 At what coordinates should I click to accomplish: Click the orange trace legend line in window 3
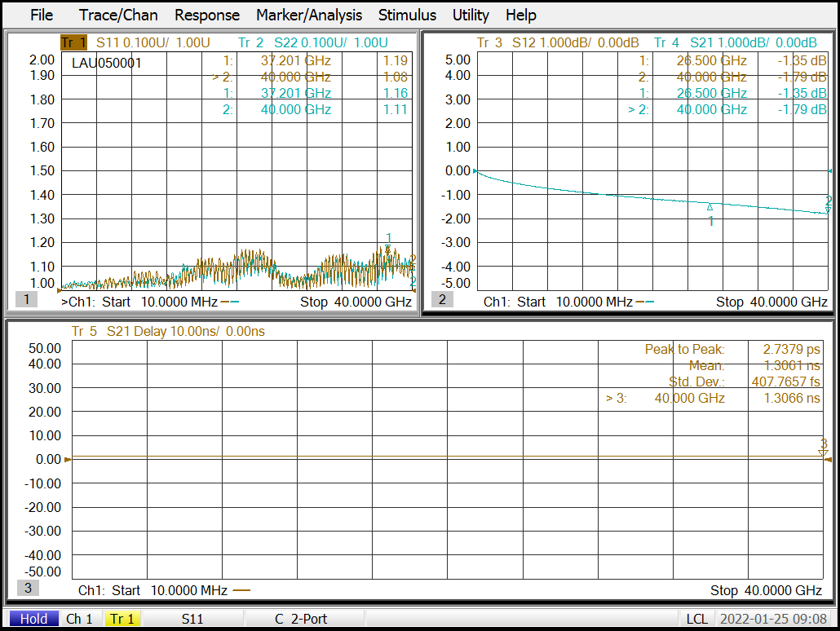click(x=241, y=590)
